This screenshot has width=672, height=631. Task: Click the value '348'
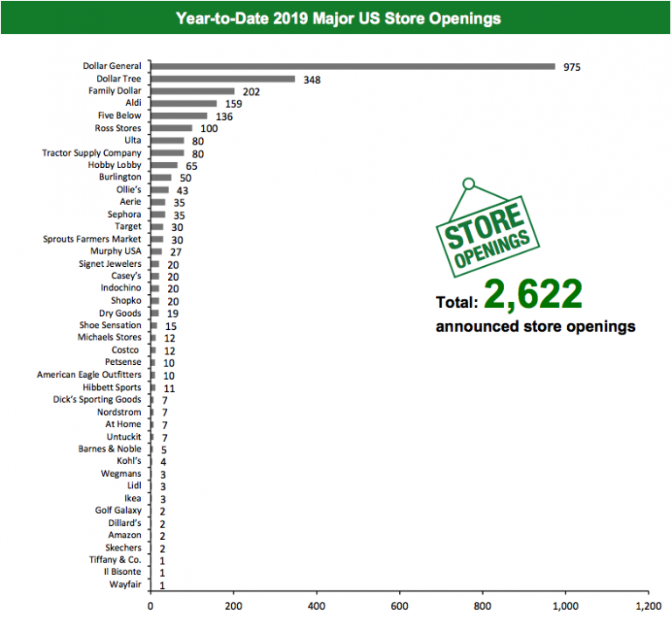click(312, 81)
